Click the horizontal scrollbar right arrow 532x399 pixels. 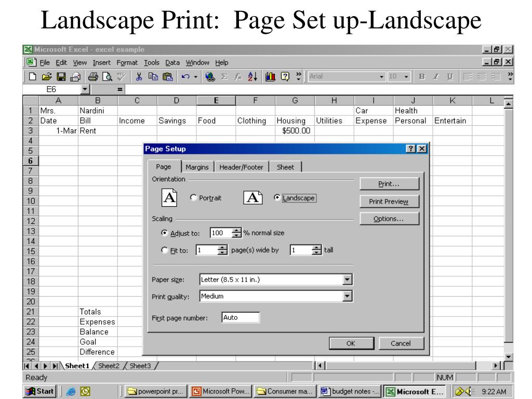[x=496, y=366]
